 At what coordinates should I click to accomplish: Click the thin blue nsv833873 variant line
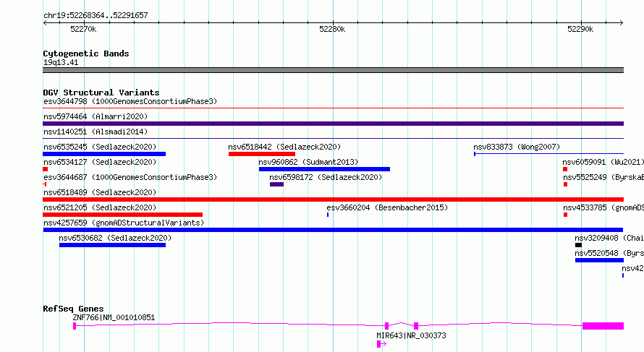tap(548, 154)
